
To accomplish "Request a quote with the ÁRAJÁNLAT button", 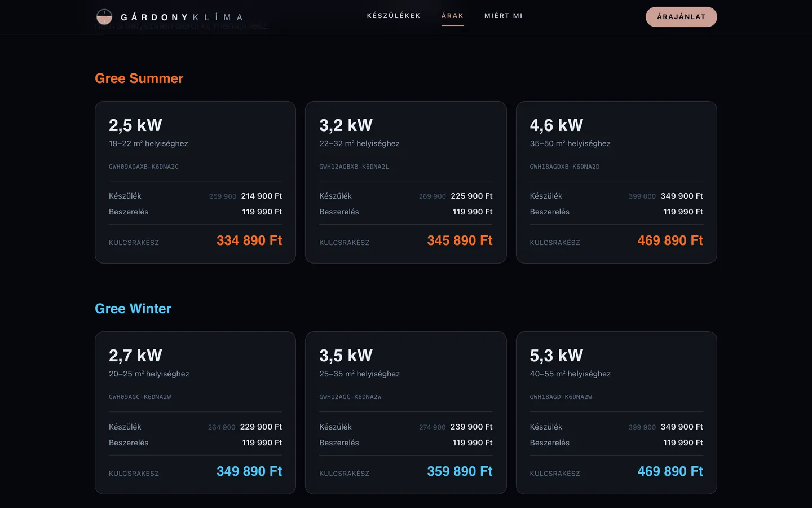I will click(x=681, y=17).
